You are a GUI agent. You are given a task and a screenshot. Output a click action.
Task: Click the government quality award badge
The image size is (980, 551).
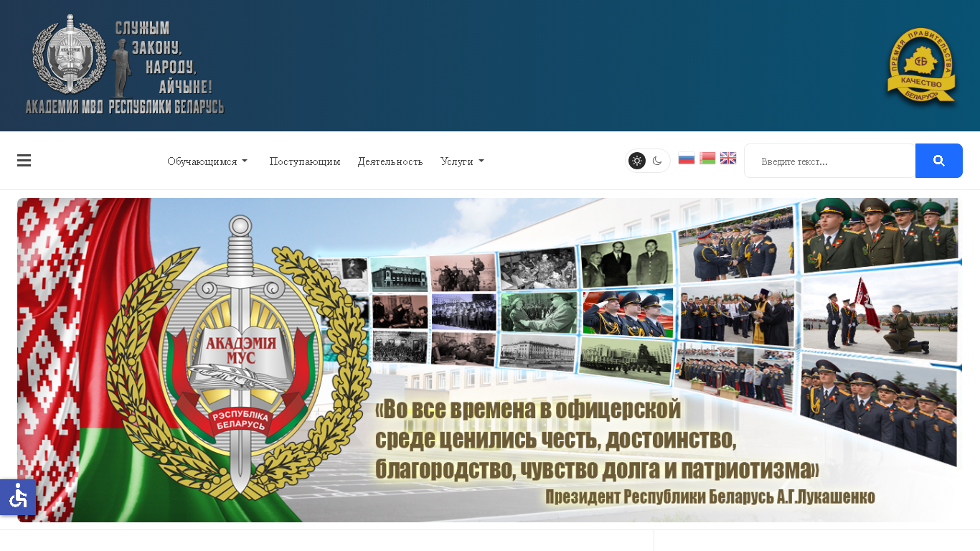pos(921,66)
